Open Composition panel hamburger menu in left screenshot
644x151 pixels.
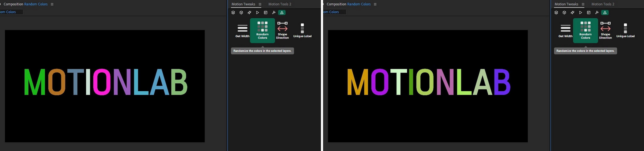(52, 4)
